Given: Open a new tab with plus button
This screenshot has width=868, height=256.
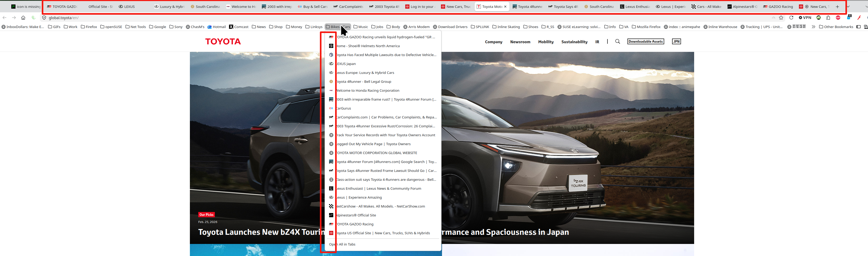Looking at the screenshot, I should (x=837, y=7).
